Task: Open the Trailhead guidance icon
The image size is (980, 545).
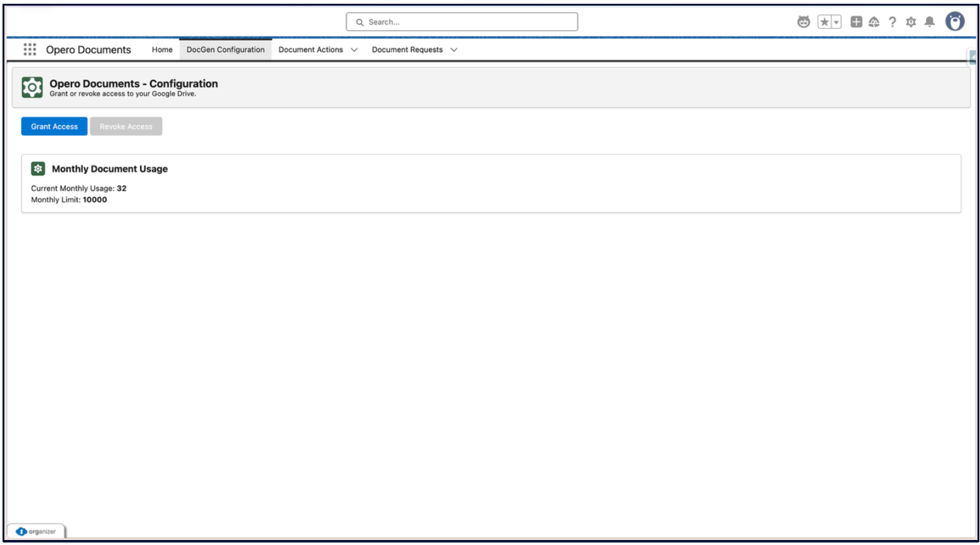Action: (874, 22)
